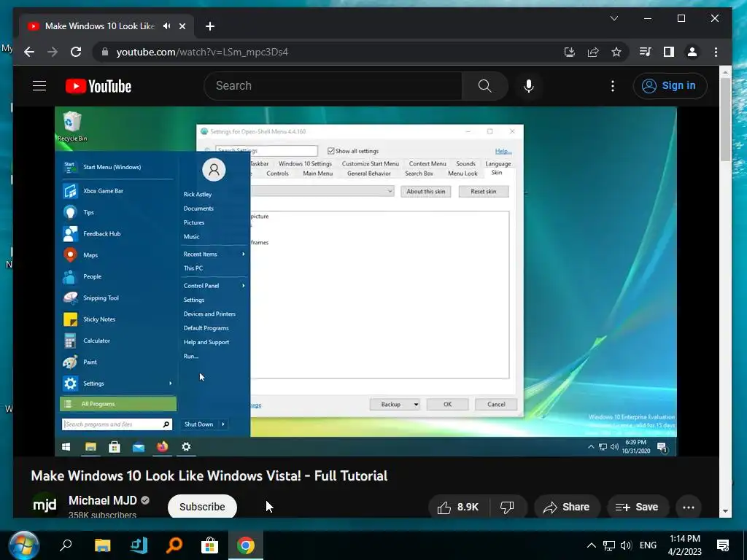Open YouTube settings three-dot menu
Viewport: 747px width, 560px height.
613,86
